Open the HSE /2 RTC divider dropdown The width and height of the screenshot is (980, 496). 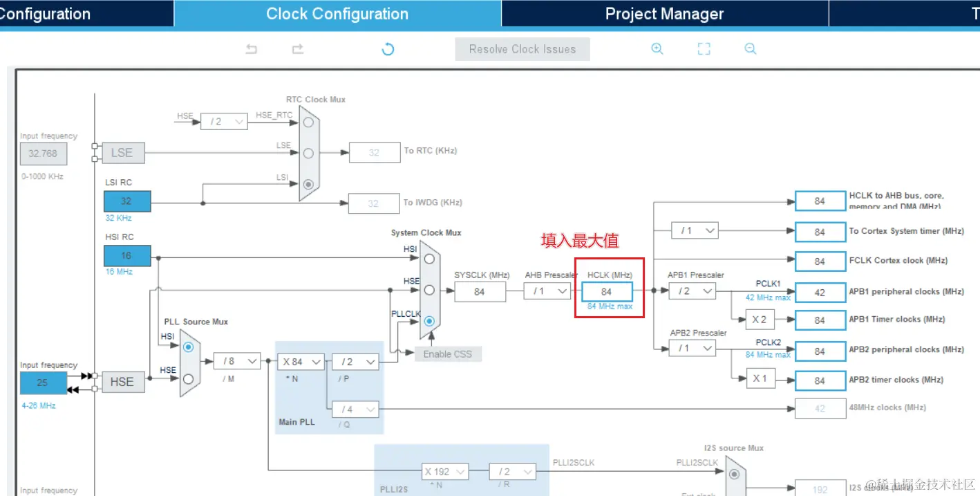pyautogui.click(x=224, y=121)
